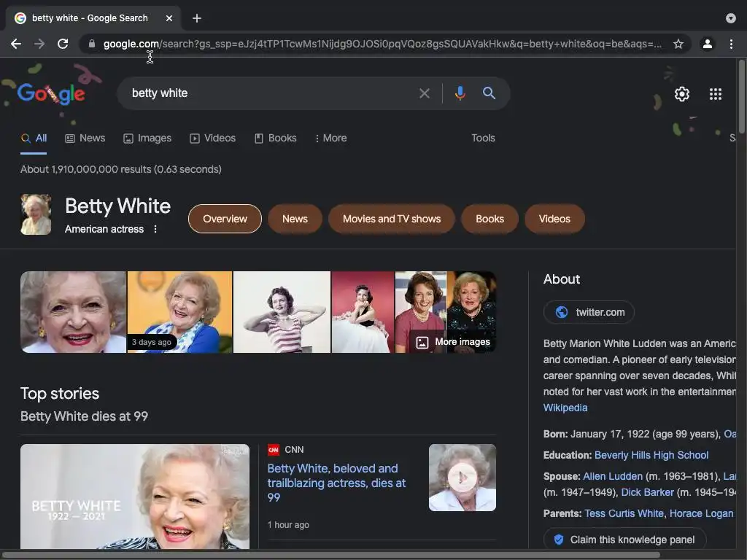This screenshot has height=560, width=747.
Task: Open the red background gown photo
Action: [x=363, y=312]
